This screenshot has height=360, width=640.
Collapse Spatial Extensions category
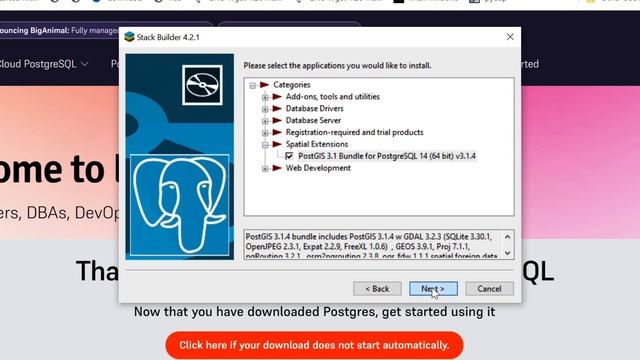265,144
